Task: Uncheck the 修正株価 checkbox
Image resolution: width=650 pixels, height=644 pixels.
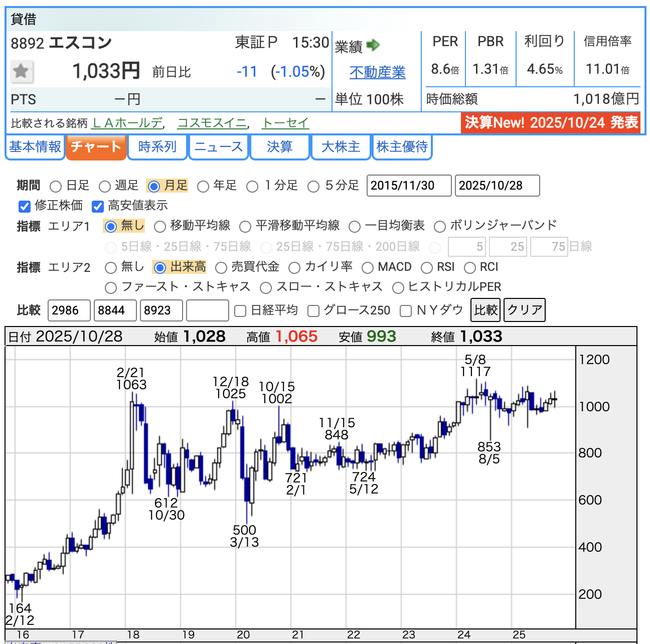Action: pos(24,206)
